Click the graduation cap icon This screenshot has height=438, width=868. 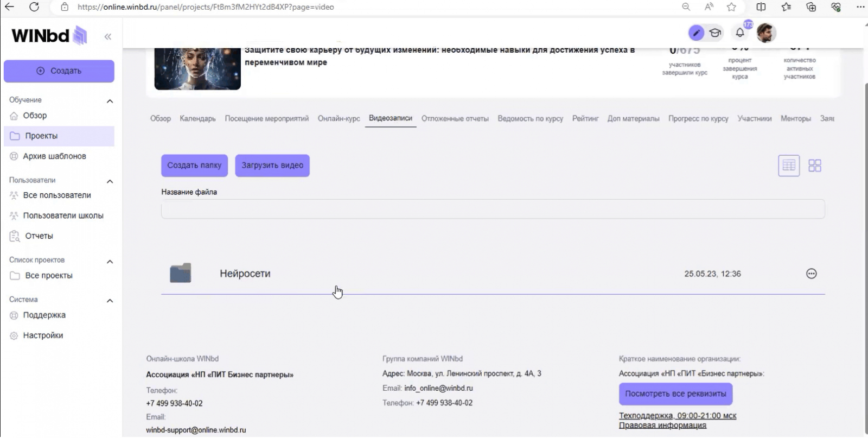tap(716, 33)
